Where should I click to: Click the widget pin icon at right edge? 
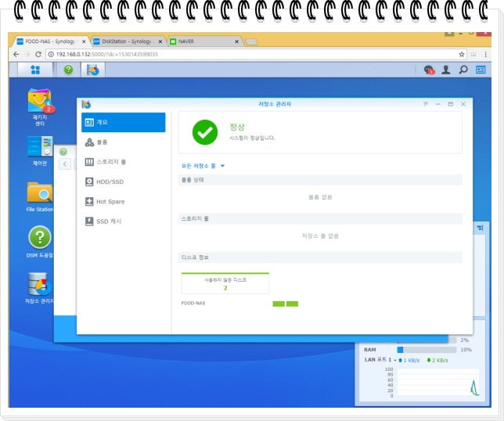[x=481, y=228]
